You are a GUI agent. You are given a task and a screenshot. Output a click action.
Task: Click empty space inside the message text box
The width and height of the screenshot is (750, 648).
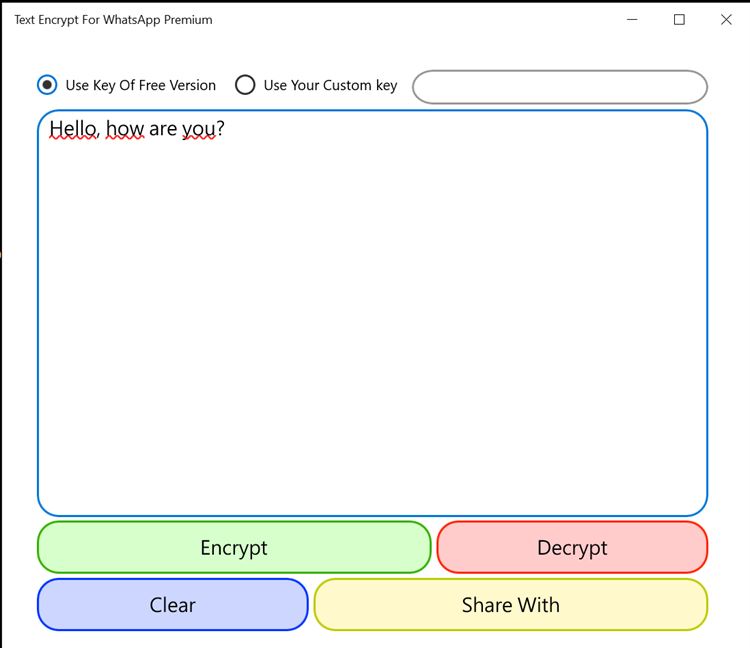(372, 330)
